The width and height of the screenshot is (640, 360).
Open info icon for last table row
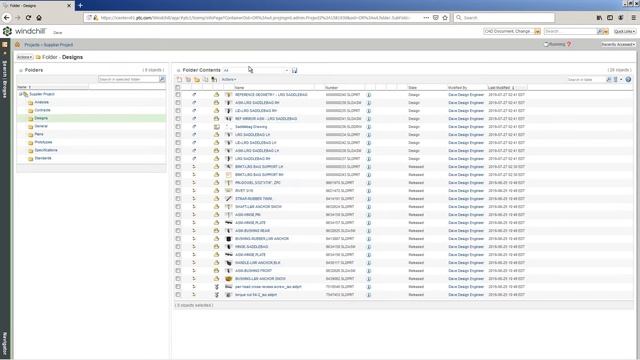[x=369, y=295]
